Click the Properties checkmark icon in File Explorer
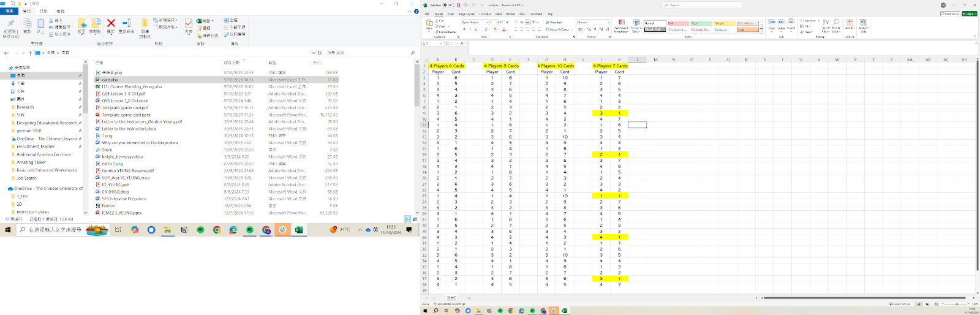This screenshot has height=315, width=980. 188,23
